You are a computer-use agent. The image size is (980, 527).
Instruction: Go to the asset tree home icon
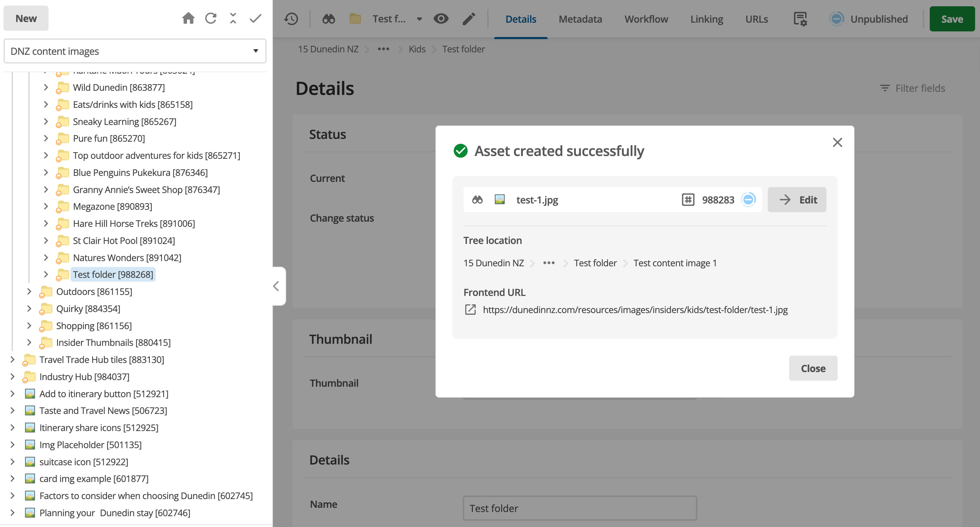(188, 18)
